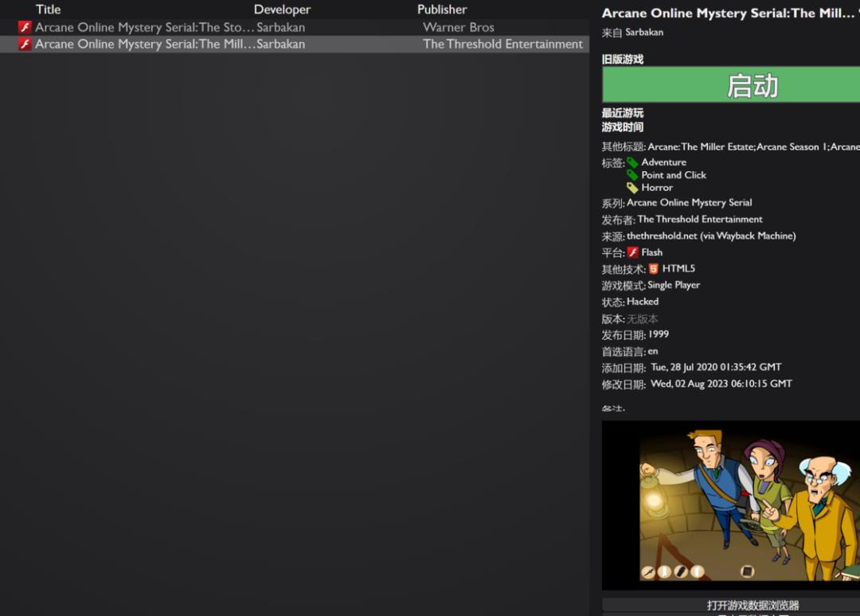This screenshot has width=860, height=616.
Task: Launch the game with the green 启动 button
Action: [x=731, y=85]
